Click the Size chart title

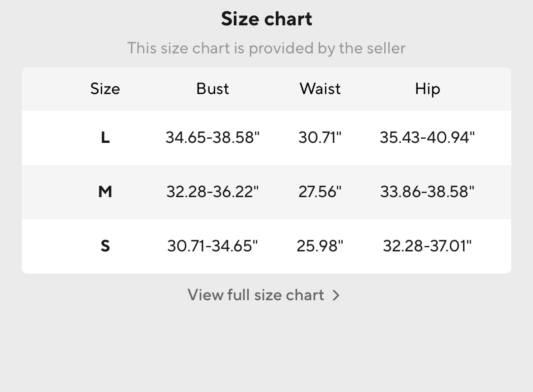point(266,19)
